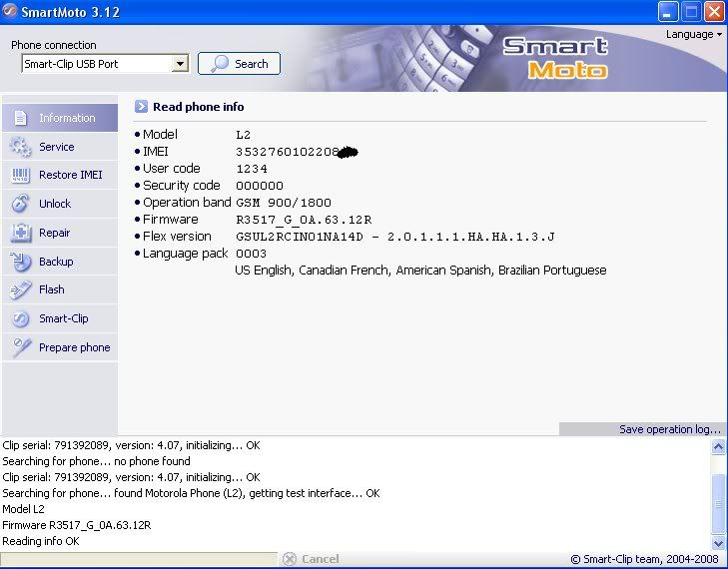Open the Service section
Image resolution: width=728 pixels, height=569 pixels.
pyautogui.click(x=60, y=147)
